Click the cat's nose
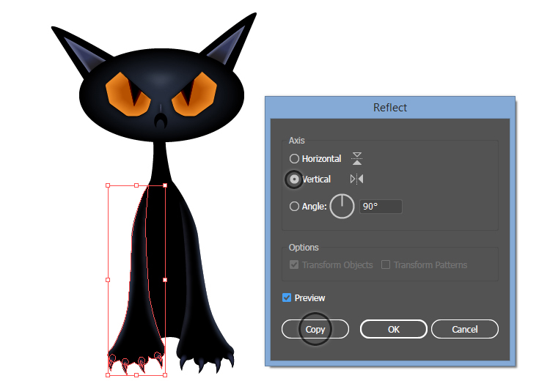The image size is (550, 392). coord(161,121)
